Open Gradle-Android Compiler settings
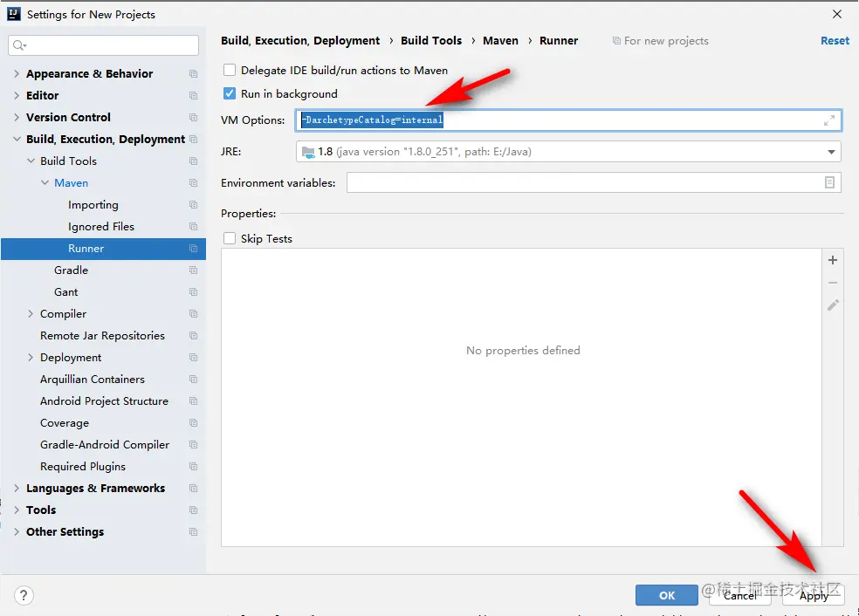Screen dimensions: 859x616 (104, 445)
